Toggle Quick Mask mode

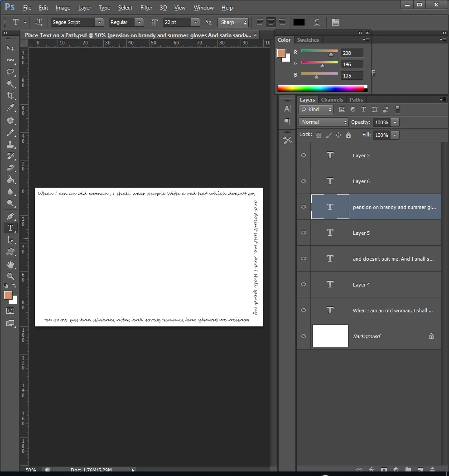[x=10, y=311]
